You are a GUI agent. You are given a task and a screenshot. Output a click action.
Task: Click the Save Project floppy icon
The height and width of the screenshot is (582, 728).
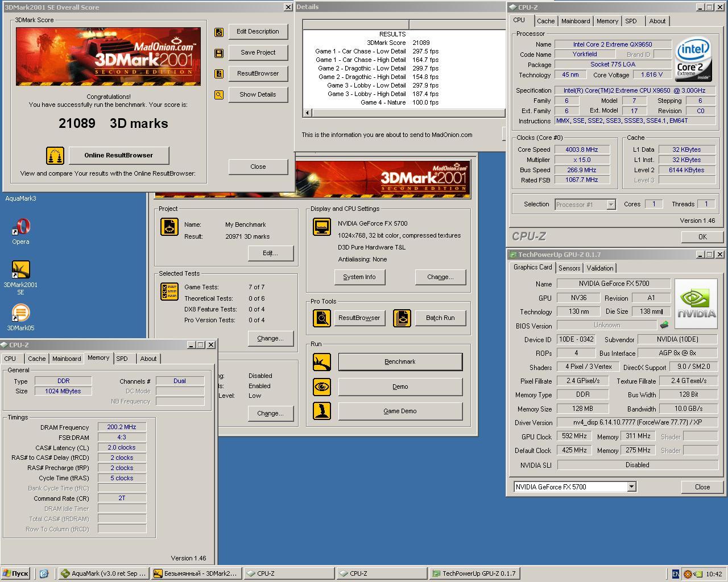(219, 53)
